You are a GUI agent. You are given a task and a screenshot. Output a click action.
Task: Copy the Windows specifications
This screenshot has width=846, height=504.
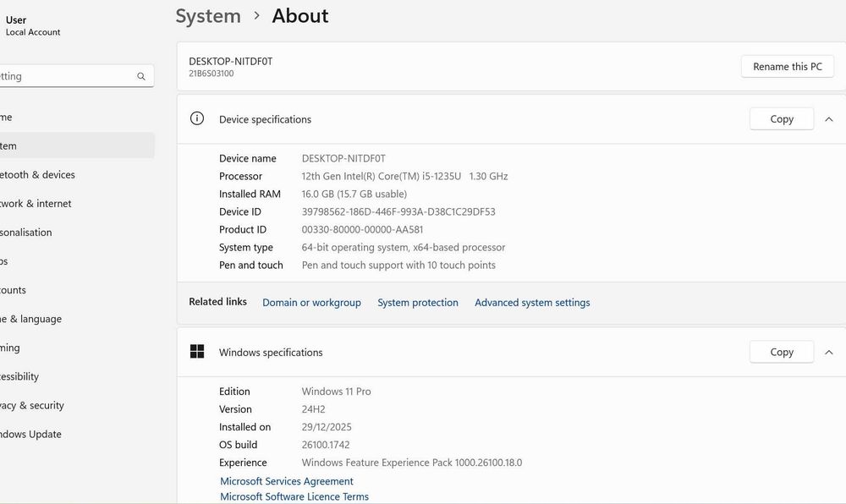(x=781, y=352)
